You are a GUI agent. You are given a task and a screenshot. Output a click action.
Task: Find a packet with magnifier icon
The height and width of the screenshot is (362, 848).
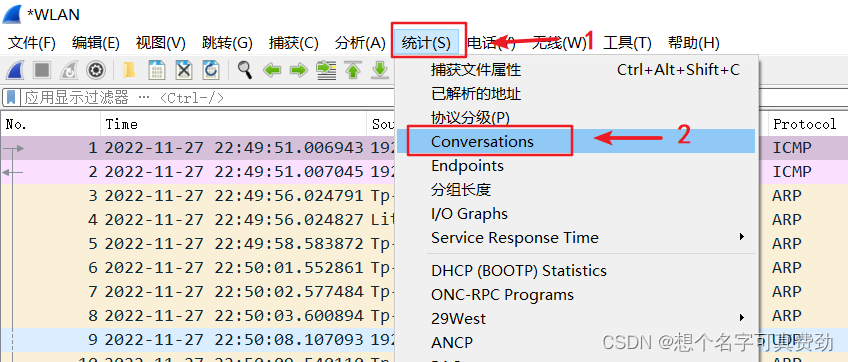(x=245, y=70)
